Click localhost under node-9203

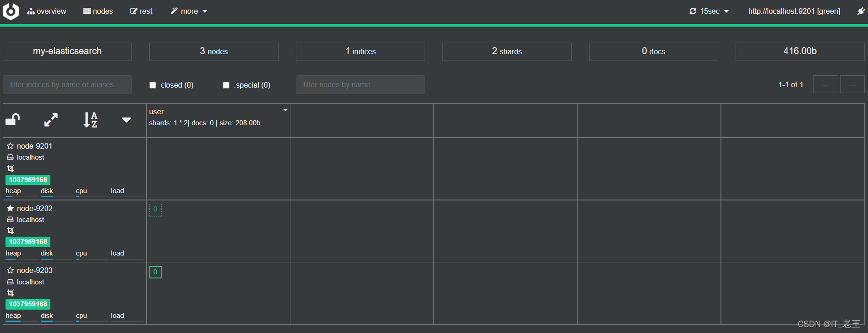pyautogui.click(x=31, y=282)
